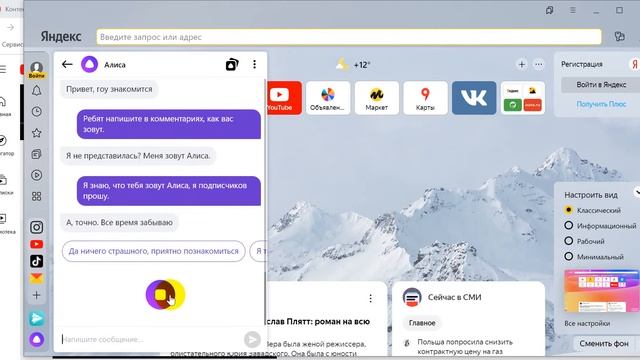
Task: Collapse the Настроить вид panel
Action: pos(637,191)
